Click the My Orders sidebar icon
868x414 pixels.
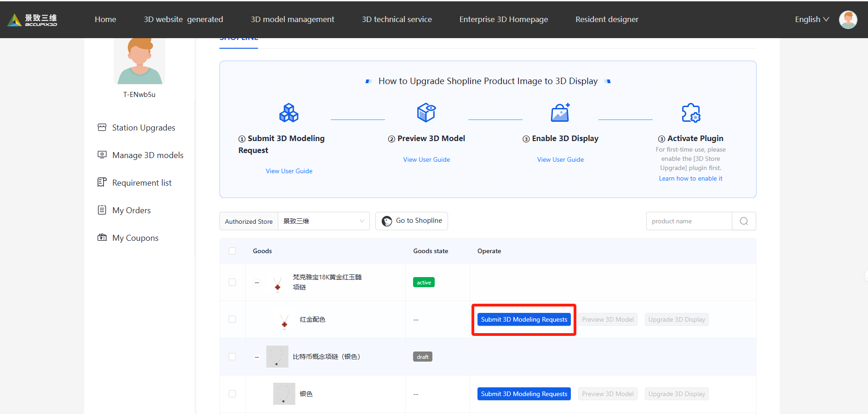tap(102, 210)
